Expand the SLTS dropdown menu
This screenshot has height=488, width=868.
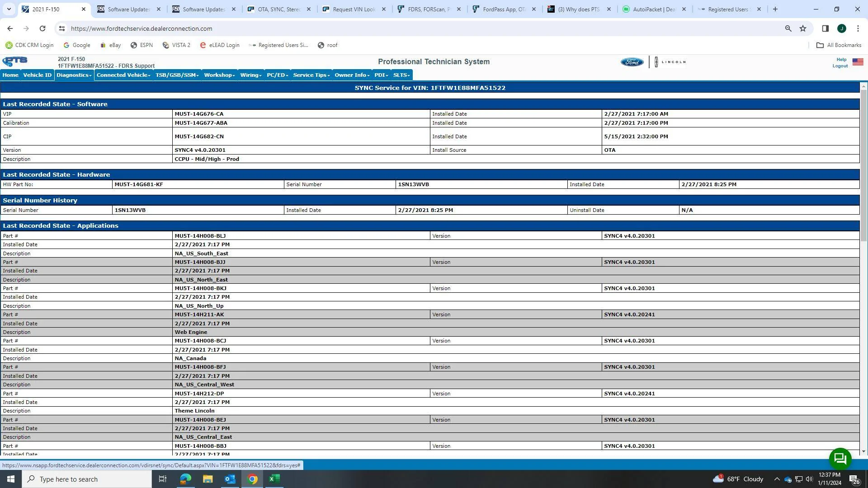(x=401, y=75)
